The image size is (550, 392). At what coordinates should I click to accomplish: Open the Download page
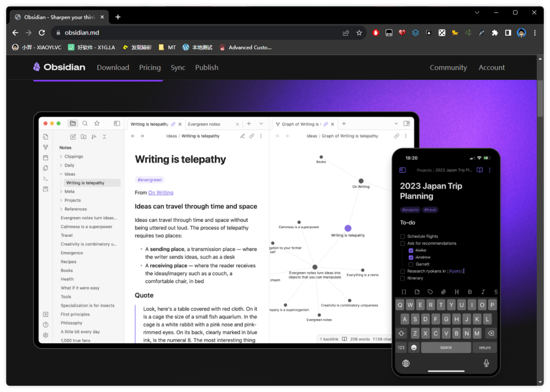113,67
